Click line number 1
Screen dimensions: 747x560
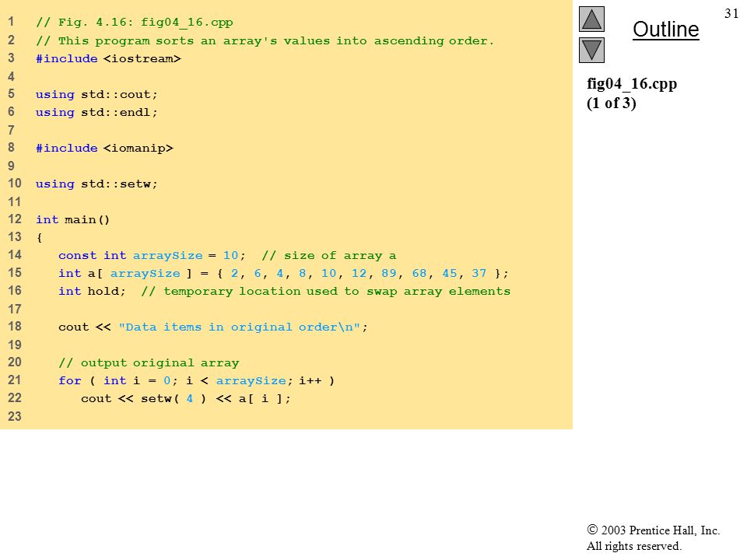(x=11, y=22)
